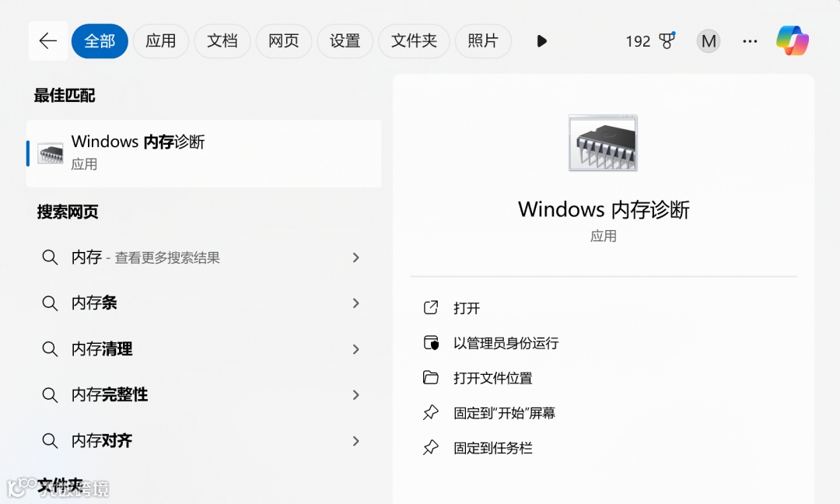The image size is (840, 504).
Task: Choose 打开文件位置
Action: click(x=493, y=378)
